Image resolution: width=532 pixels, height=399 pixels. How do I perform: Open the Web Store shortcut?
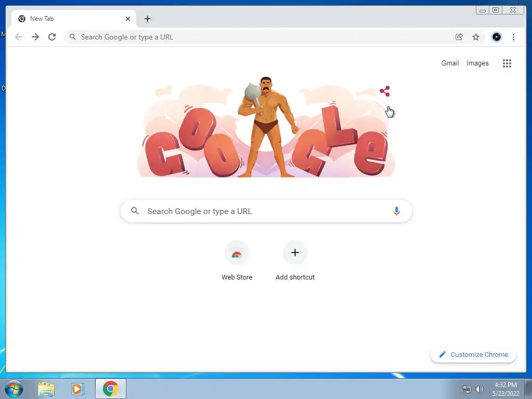(237, 261)
